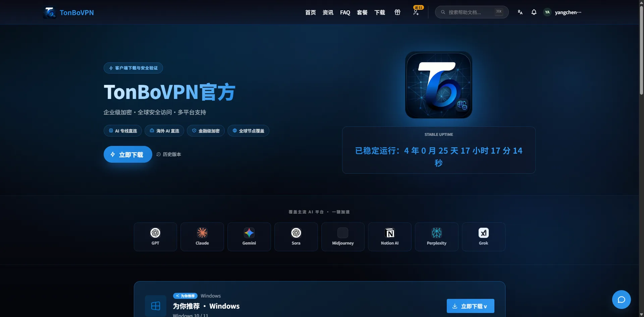Screen dimensions: 644x317
Task: Select the Claude platform card
Action: click(x=202, y=236)
